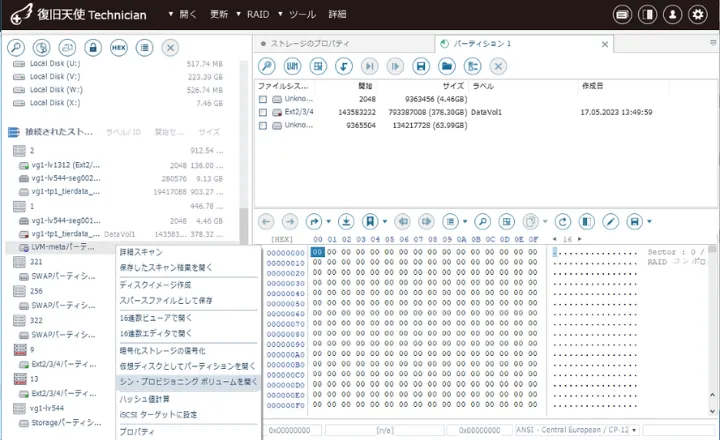Close the パーティション 1 tab

tap(605, 44)
